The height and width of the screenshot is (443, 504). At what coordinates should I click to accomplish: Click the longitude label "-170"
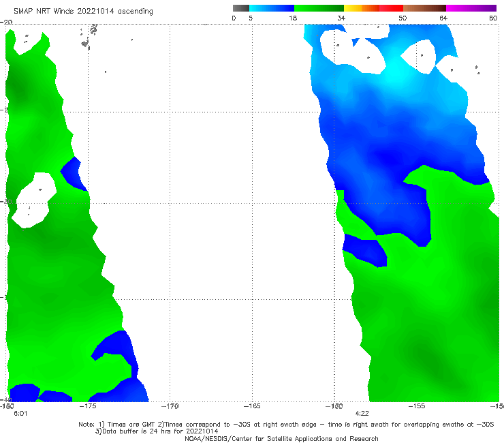[x=170, y=406]
